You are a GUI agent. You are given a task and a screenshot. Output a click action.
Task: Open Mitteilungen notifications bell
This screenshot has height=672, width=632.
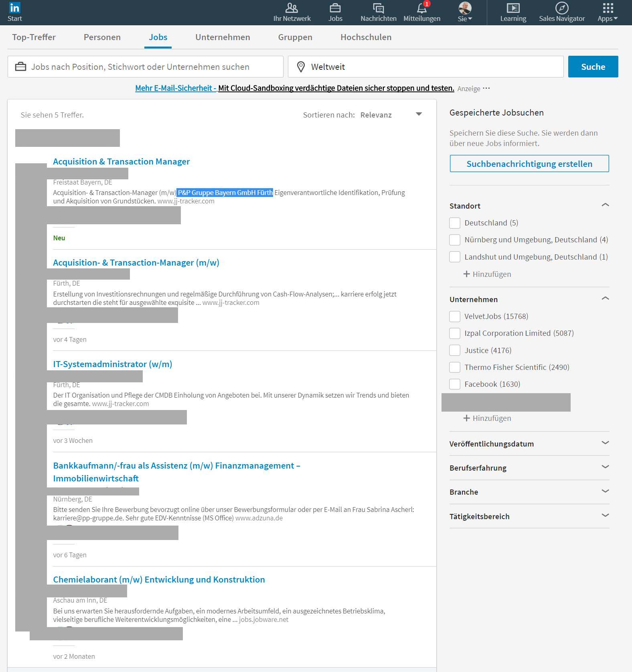coord(421,12)
